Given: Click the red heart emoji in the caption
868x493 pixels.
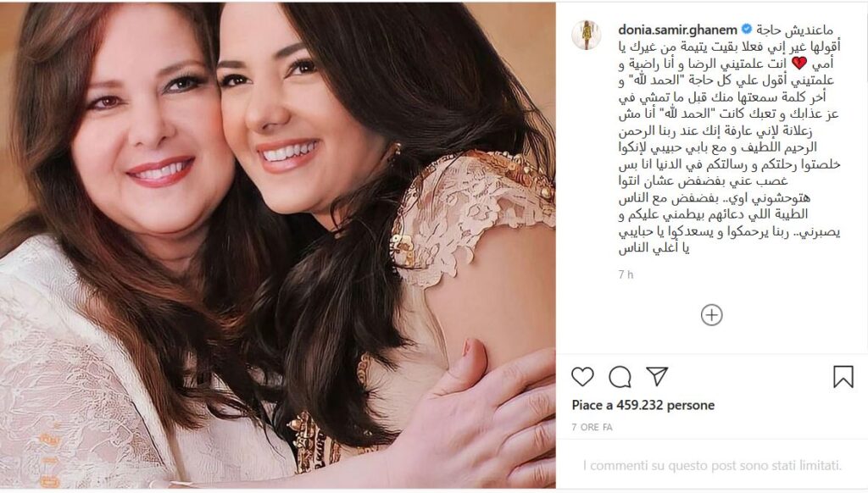Looking at the screenshot, I should [799, 64].
